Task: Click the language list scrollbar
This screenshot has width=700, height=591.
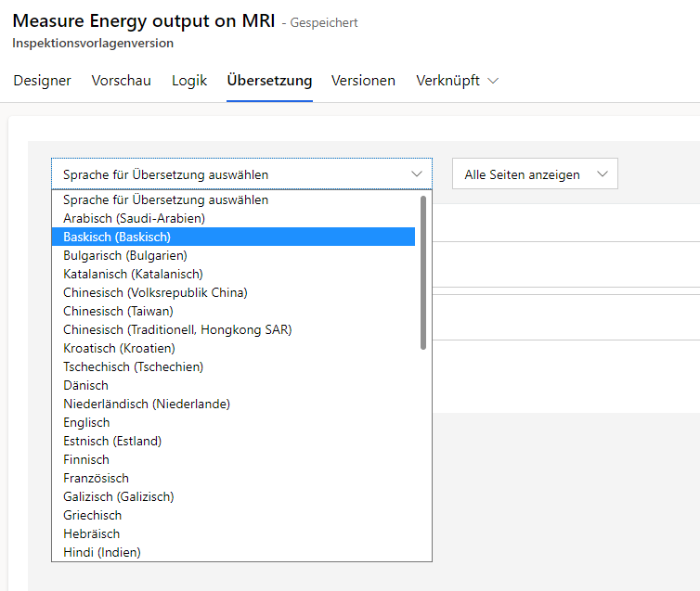Action: coord(423,273)
